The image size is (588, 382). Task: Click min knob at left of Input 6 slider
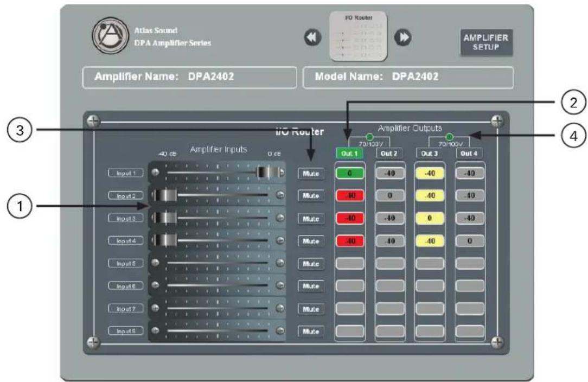coord(155,285)
